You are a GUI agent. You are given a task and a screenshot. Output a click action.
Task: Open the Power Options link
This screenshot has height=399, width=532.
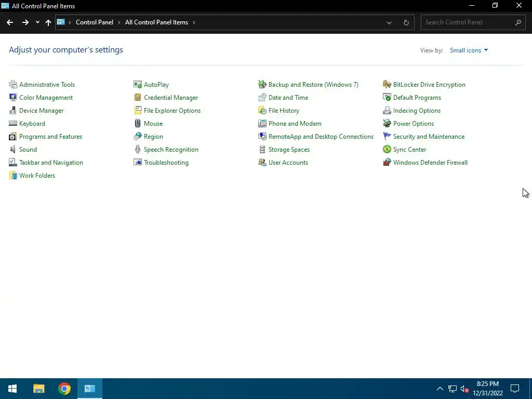[413, 124]
